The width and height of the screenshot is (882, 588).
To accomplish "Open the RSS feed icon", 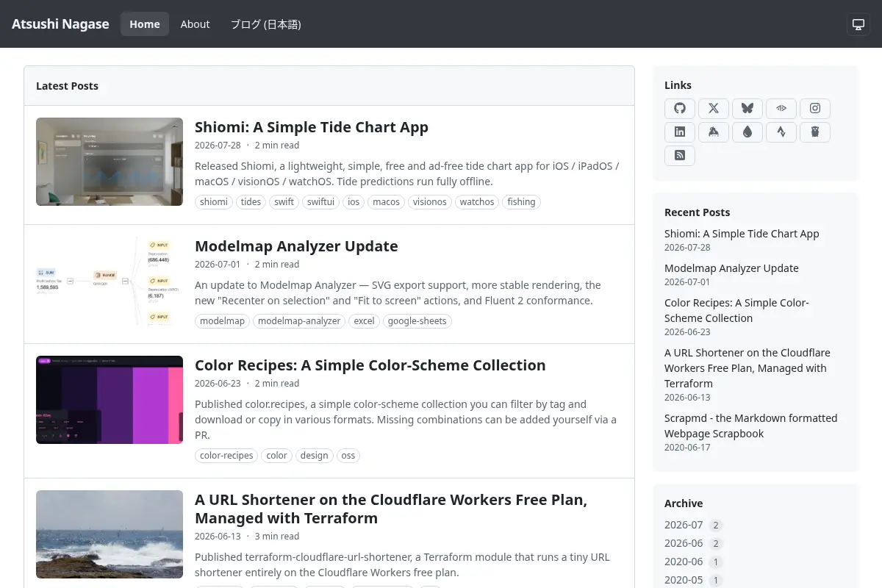I will click(x=680, y=156).
